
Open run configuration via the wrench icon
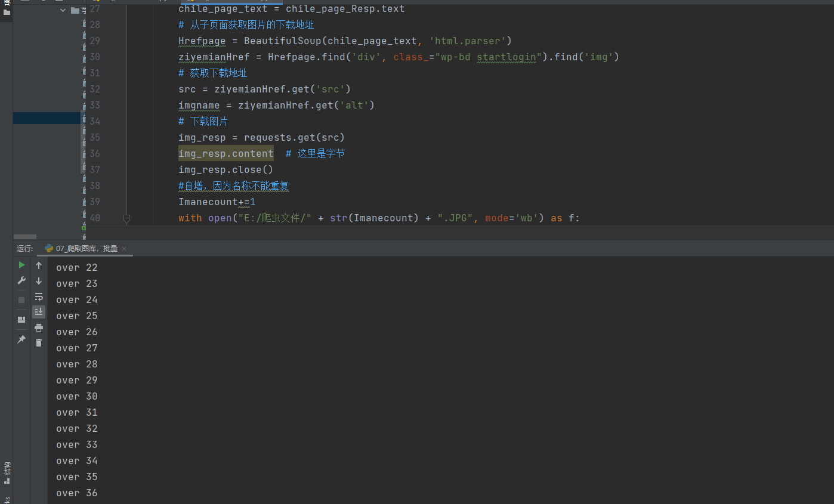[x=21, y=280]
